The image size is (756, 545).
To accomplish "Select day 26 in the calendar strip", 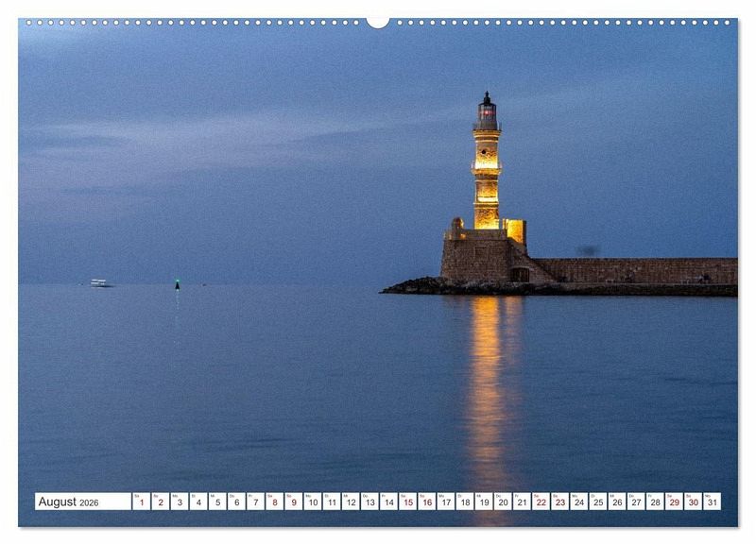I will pyautogui.click(x=618, y=502).
